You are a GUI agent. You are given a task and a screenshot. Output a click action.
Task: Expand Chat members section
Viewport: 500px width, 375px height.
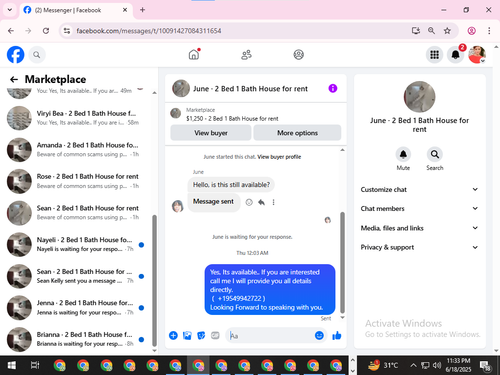pyautogui.click(x=419, y=209)
